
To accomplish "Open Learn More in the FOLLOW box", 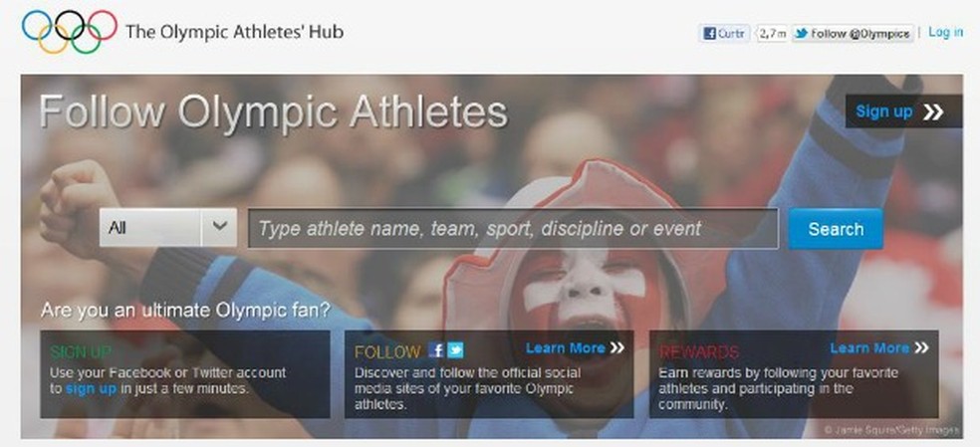I will click(x=565, y=348).
